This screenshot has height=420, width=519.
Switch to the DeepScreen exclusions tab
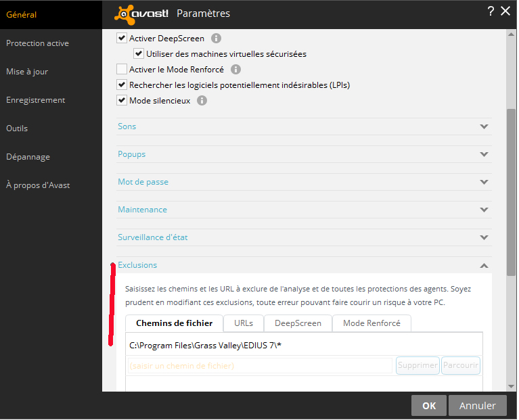click(x=298, y=324)
